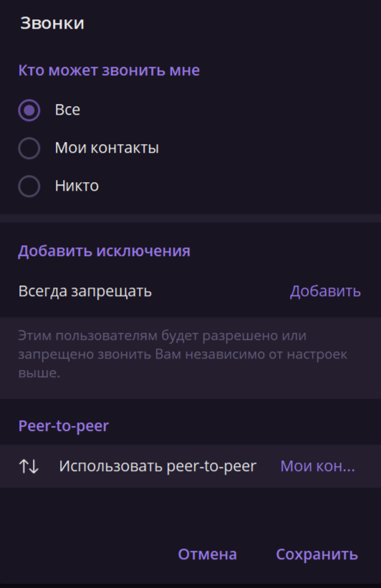Select "Мои контакты" radio option
Screen dimensions: 381x588
point(29,148)
